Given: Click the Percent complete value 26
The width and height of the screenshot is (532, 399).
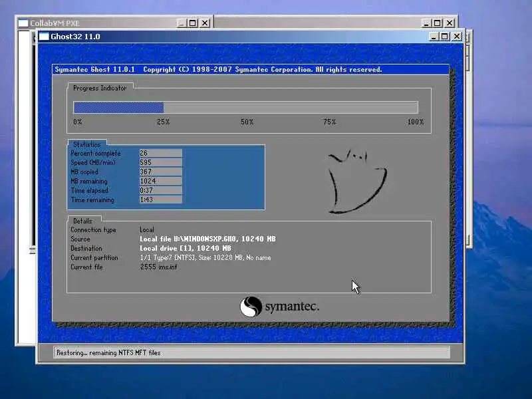Looking at the screenshot, I should pos(160,154).
